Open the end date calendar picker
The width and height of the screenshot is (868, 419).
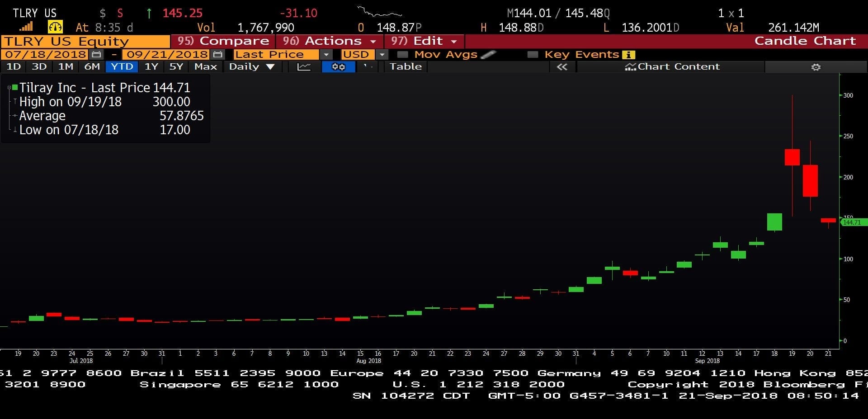[218, 54]
